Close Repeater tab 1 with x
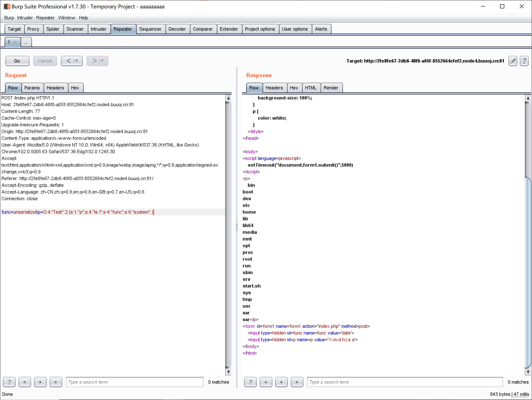This screenshot has width=532, height=400. click(x=15, y=42)
